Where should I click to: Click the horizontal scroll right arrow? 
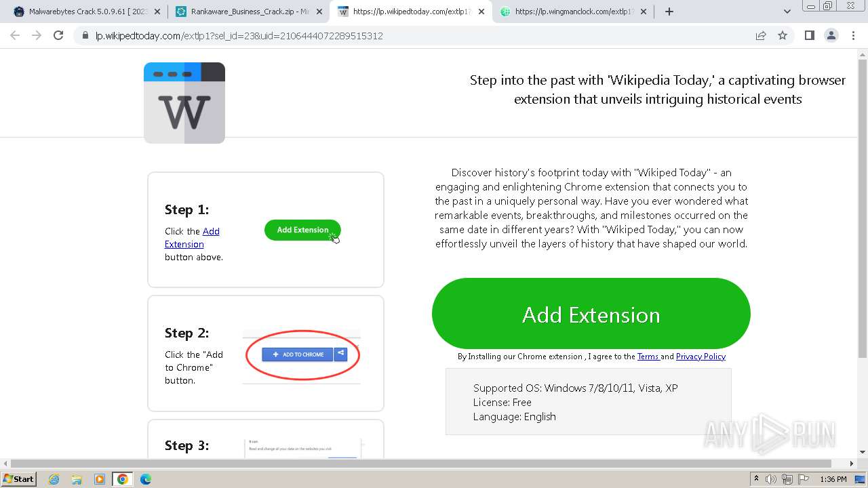tap(852, 464)
